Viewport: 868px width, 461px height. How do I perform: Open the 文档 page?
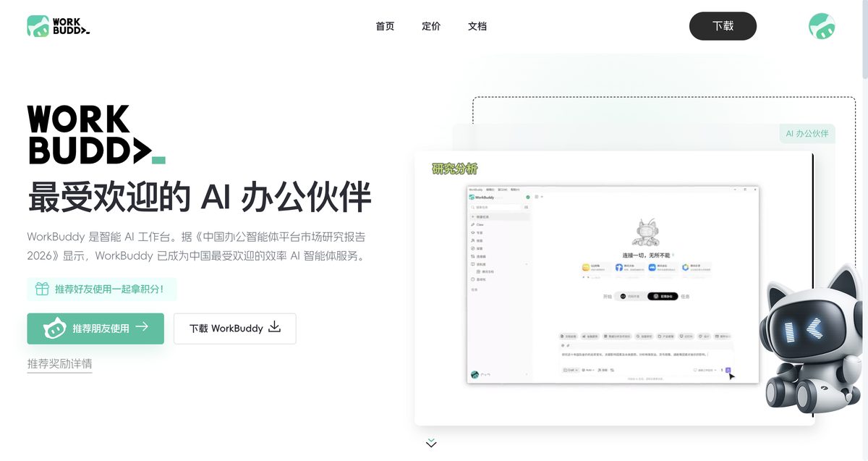pyautogui.click(x=477, y=26)
